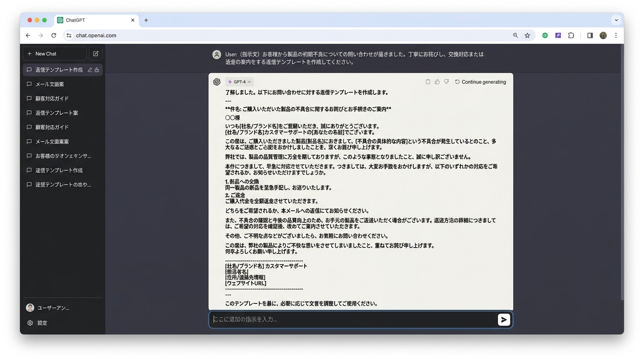
Task: Start a New Chat
Action: [54, 54]
